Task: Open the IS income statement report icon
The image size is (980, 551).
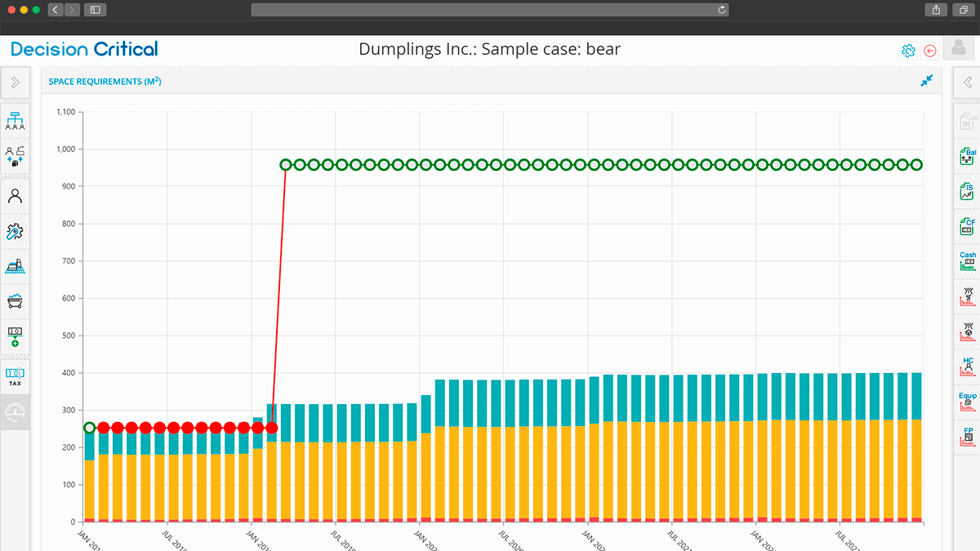Action: point(967,192)
